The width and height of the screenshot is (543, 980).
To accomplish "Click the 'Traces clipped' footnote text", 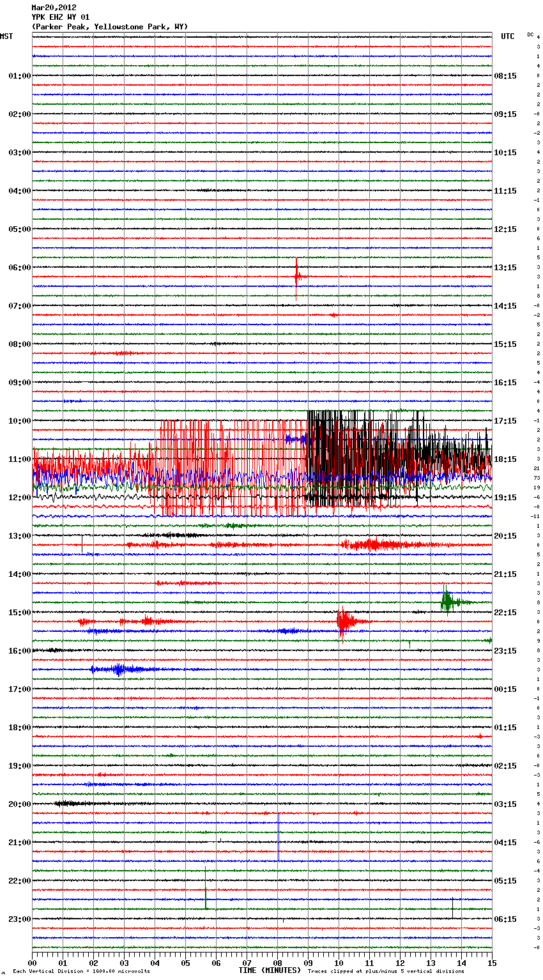I will 386,971.
